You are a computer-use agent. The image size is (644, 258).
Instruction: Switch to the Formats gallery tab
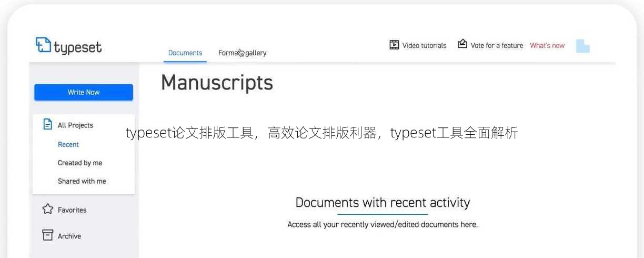[x=242, y=53]
